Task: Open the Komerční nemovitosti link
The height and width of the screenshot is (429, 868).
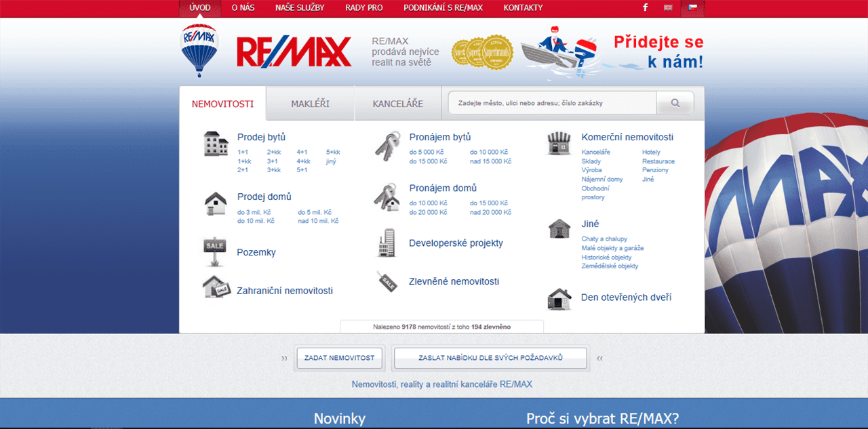Action: tap(627, 137)
